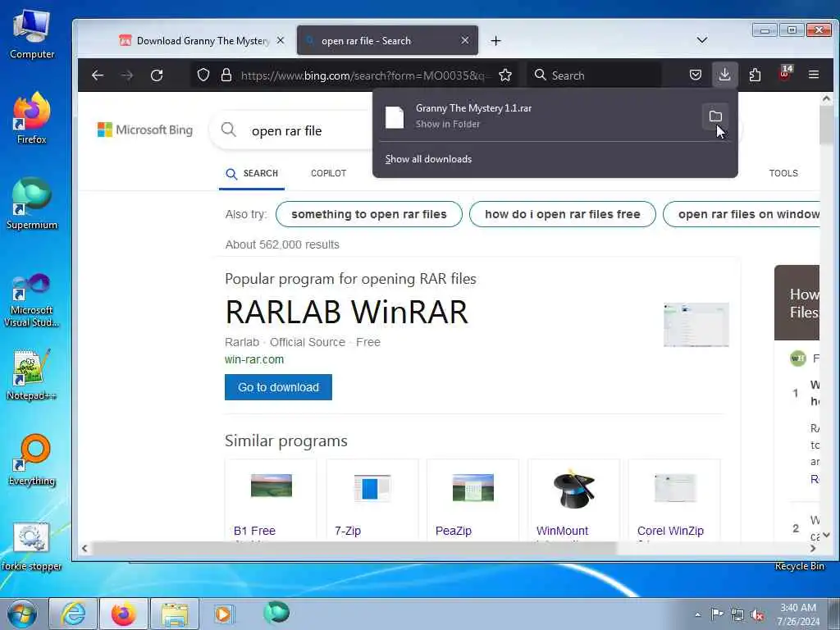Click the Bing search magnifier icon
Viewport: 840px width, 630px height.
tap(229, 130)
